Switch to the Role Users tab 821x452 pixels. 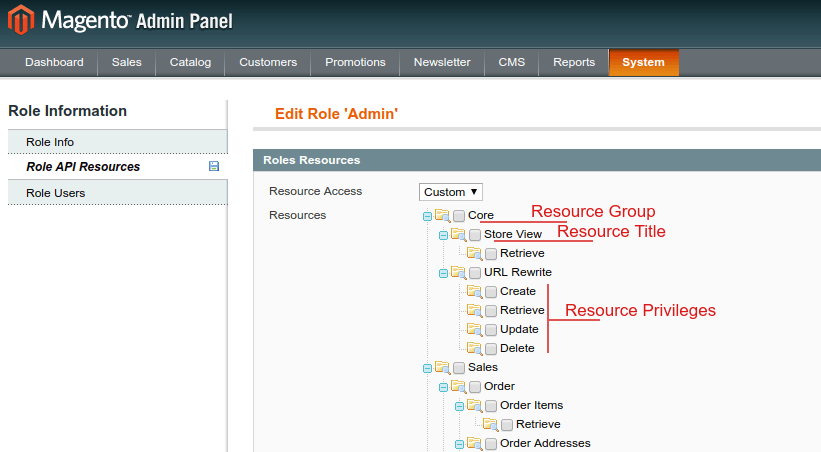point(118,193)
